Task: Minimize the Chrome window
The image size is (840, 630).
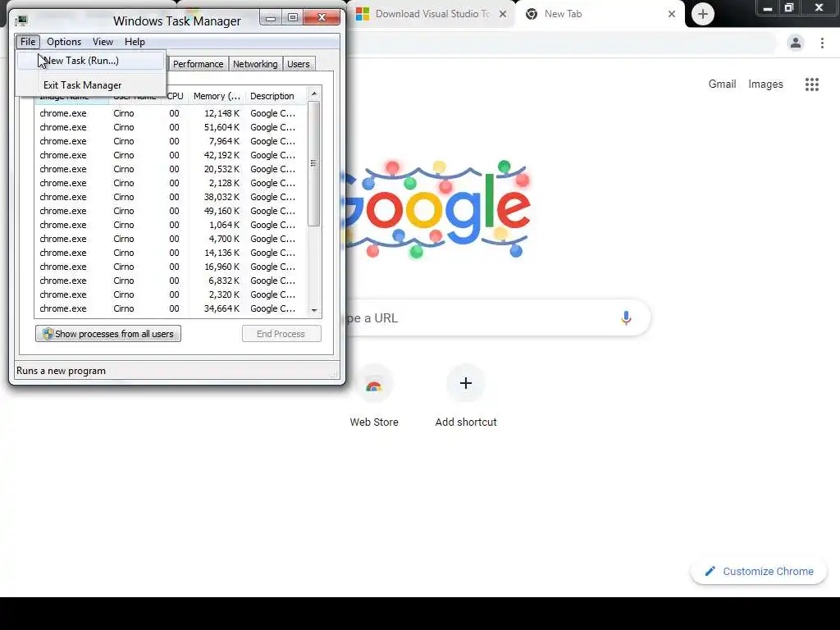Action: pos(767,7)
